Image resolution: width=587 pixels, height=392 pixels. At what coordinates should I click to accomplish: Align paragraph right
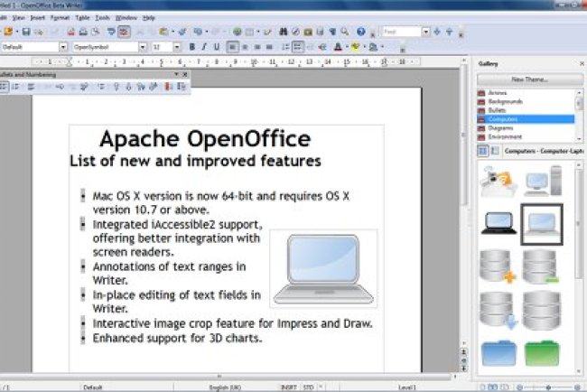(257, 47)
